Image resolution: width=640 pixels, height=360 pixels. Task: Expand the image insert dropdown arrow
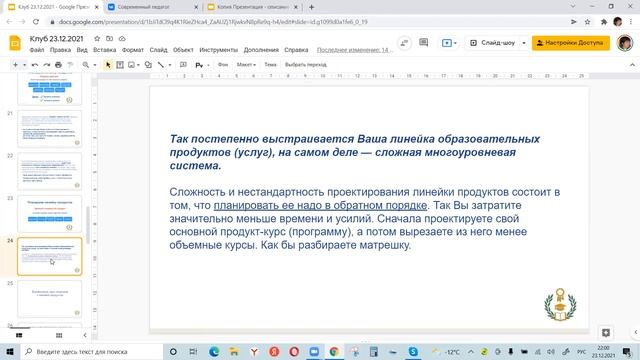[x=138, y=65]
